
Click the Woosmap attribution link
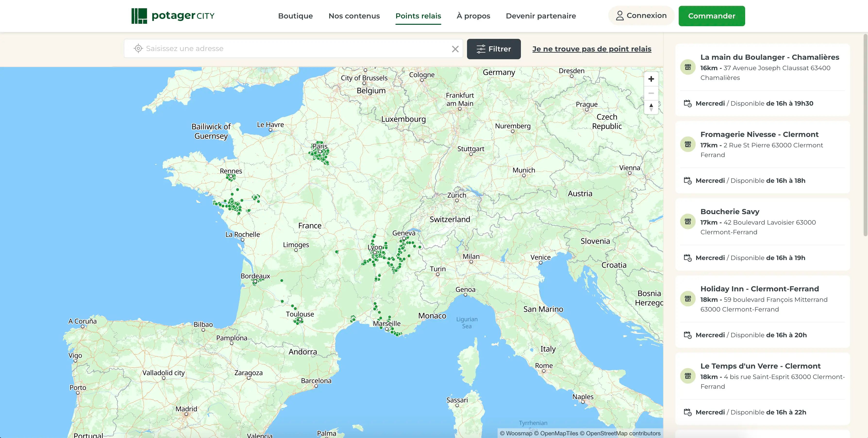pyautogui.click(x=516, y=433)
